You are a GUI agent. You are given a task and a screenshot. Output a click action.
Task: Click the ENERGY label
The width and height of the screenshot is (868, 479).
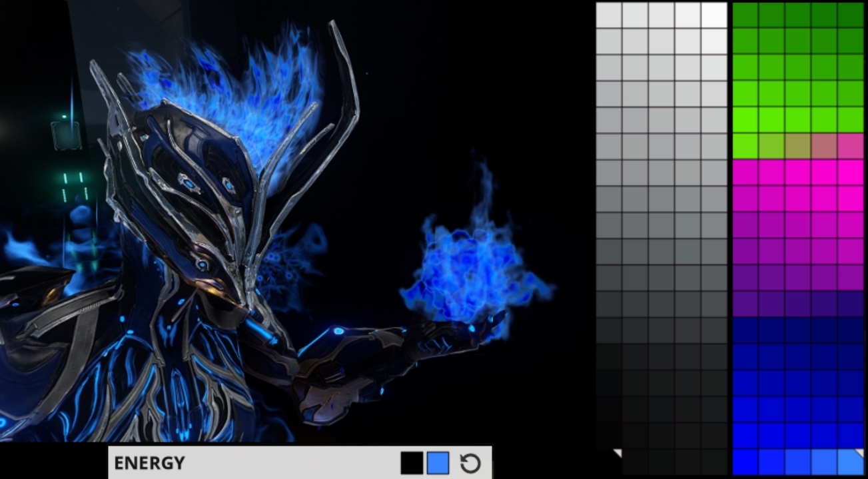pos(149,463)
